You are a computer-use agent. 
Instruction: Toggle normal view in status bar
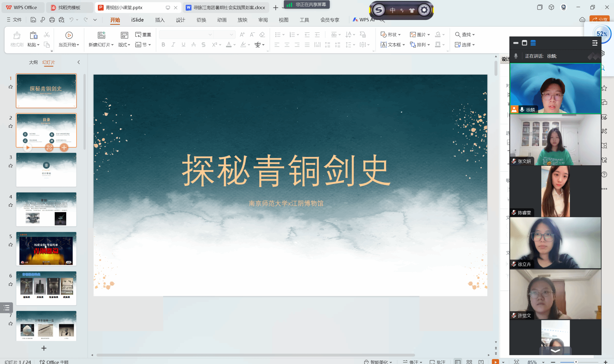[x=458, y=362]
